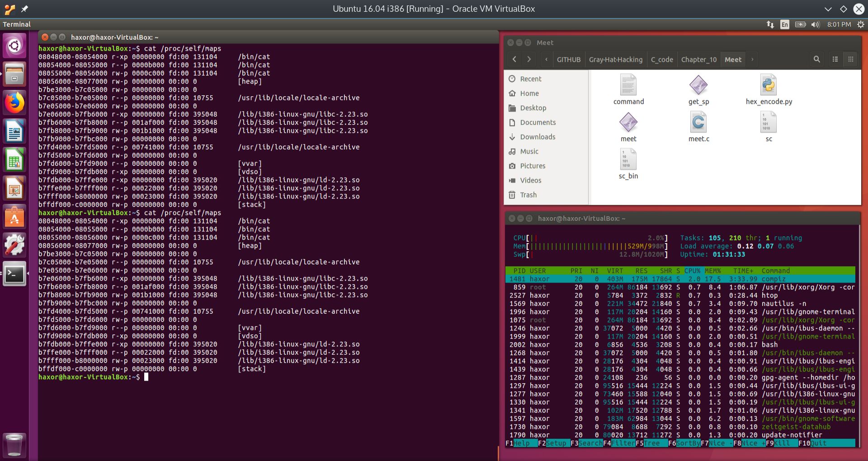The width and height of the screenshot is (868, 461).
Task: Click the network activity indicator in the panel
Action: pos(769,24)
